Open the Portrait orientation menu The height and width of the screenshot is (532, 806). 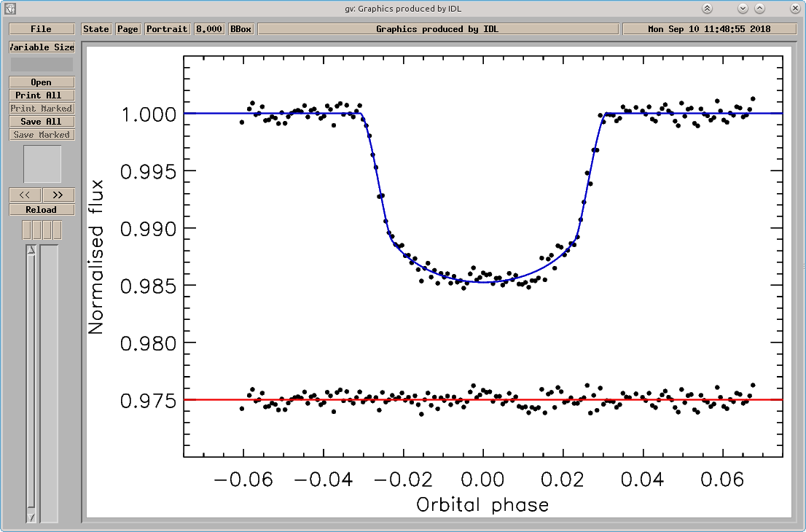coord(167,28)
